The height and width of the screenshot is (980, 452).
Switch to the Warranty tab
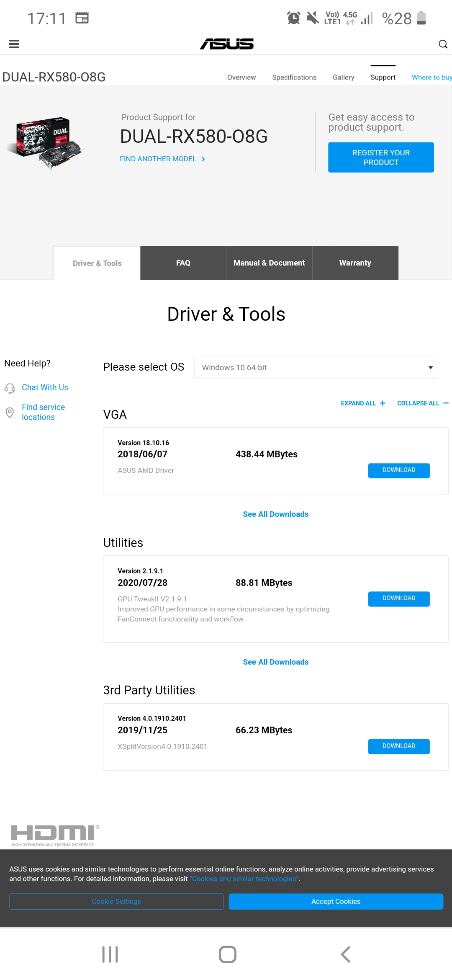coord(355,263)
